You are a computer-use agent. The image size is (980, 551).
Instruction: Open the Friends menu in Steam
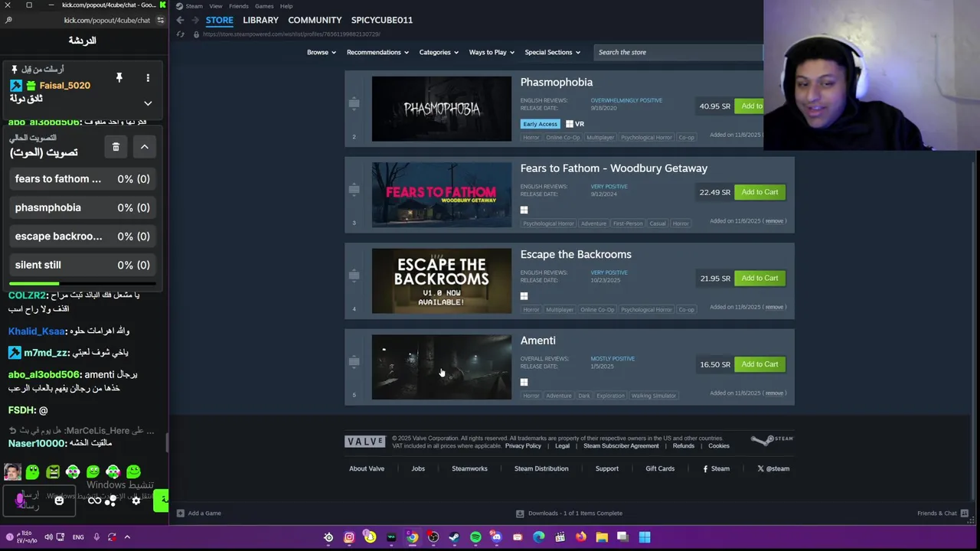239,6
